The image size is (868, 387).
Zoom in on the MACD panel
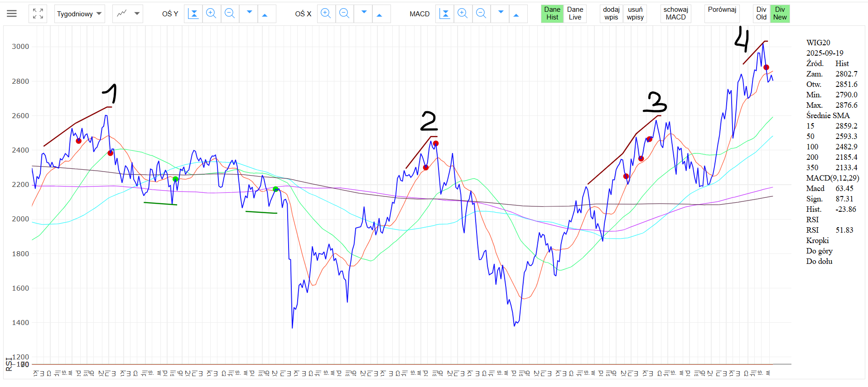tap(463, 14)
